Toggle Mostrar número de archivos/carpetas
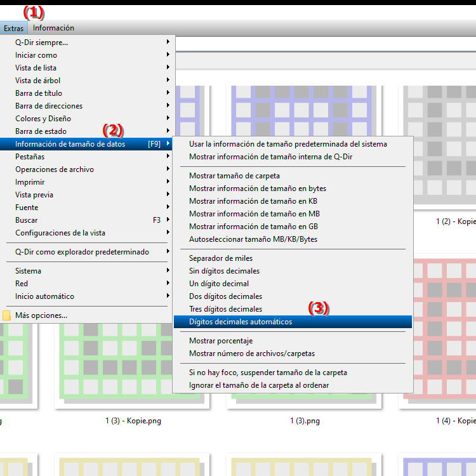 [293, 354]
